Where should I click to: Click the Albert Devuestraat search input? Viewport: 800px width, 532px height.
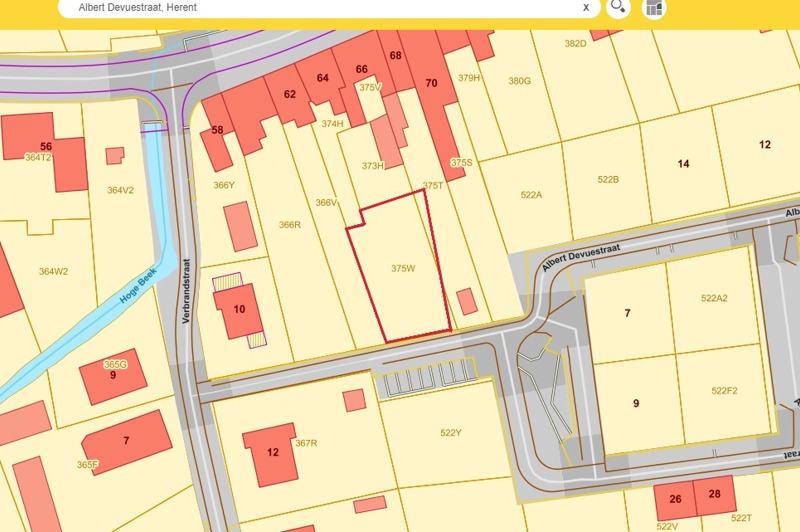[x=320, y=8]
